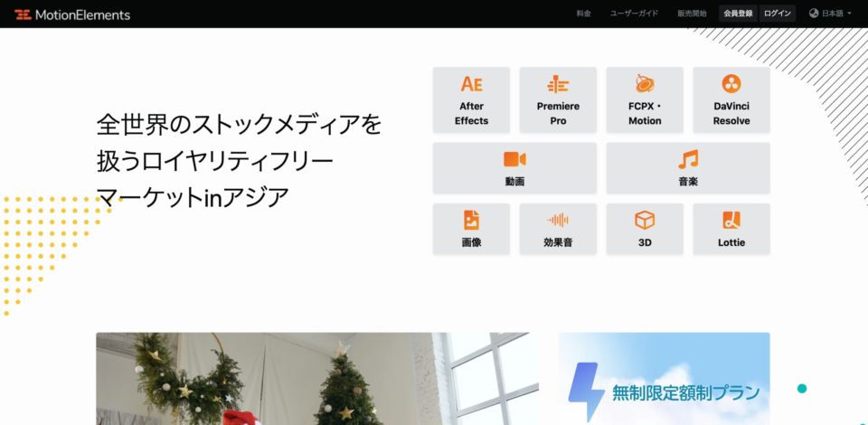Choose the DaVinci Resolve icon
Screen dimensions: 868x425
point(731,84)
